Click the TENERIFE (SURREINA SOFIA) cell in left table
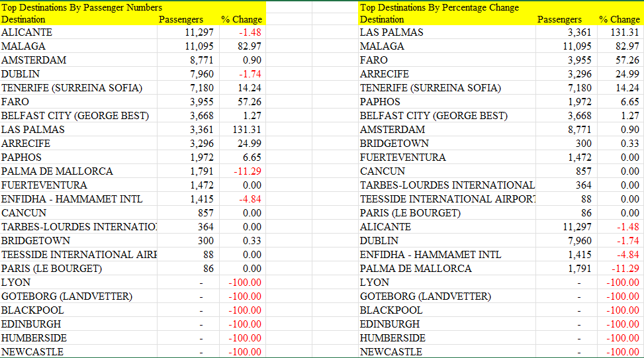The image size is (644, 358). coord(79,88)
